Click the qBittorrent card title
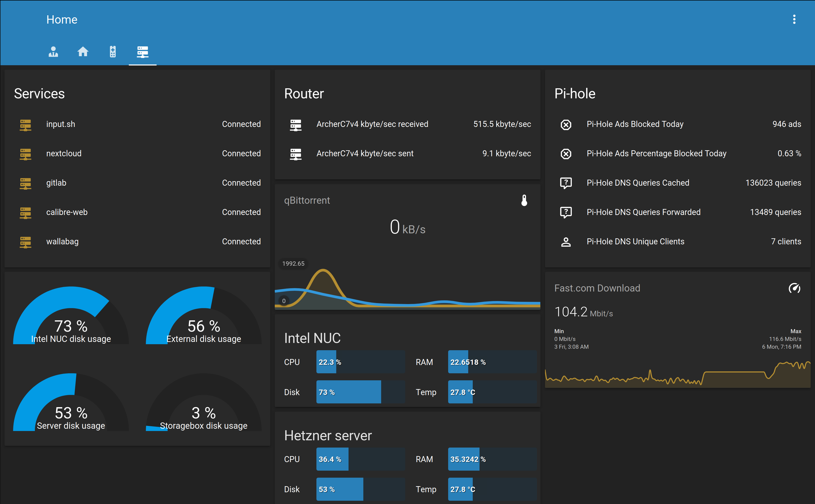The width and height of the screenshot is (815, 504). 307,200
